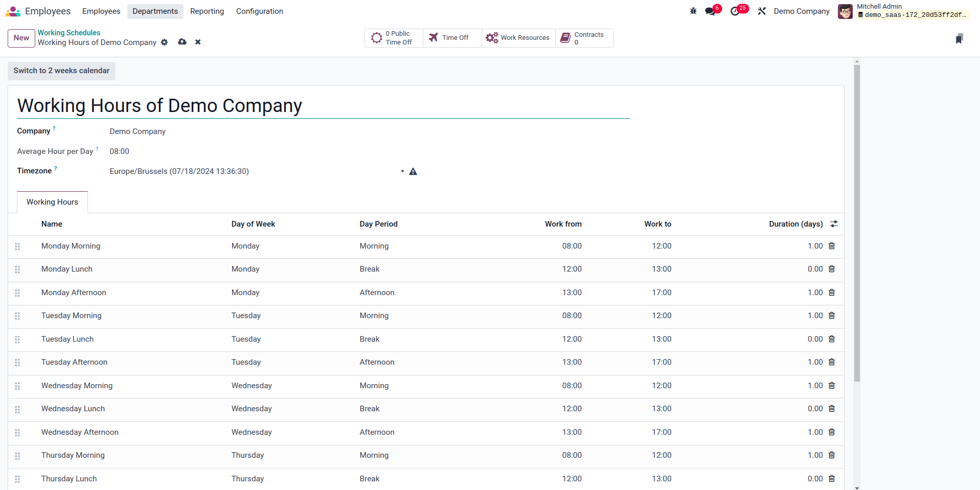Open the Reporting menu
980x490 pixels.
coord(207,11)
